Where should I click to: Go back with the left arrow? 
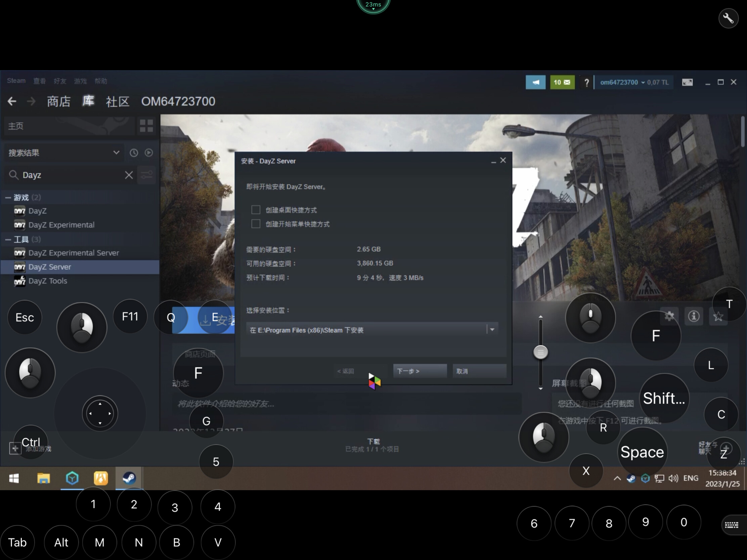tap(12, 101)
